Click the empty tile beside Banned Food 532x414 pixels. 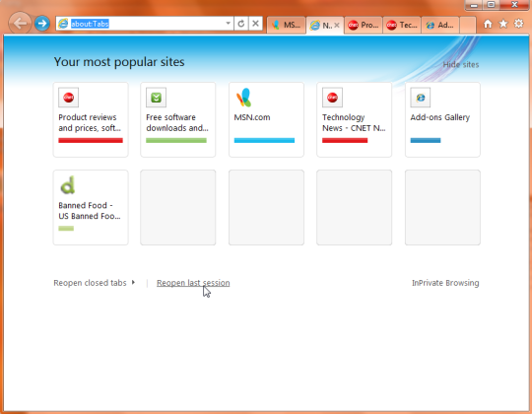click(177, 207)
